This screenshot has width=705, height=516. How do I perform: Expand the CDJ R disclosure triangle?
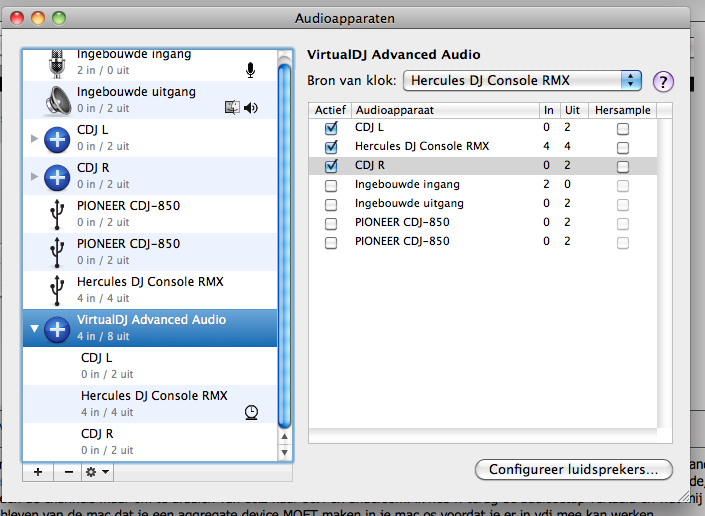34,176
